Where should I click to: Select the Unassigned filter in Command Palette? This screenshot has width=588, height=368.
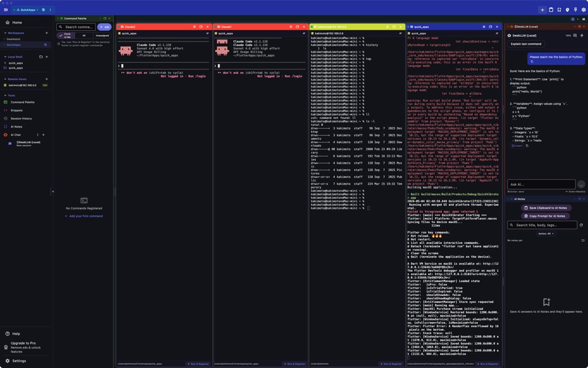click(x=102, y=36)
